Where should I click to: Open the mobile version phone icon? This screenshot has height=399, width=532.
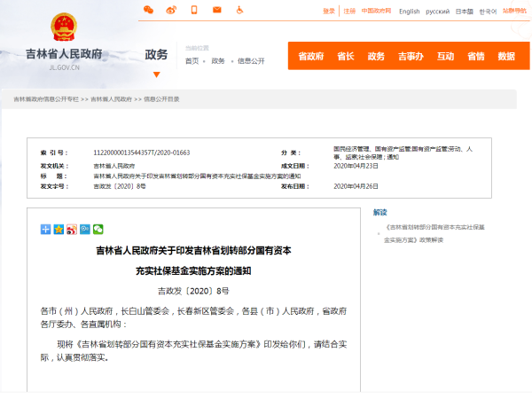pos(193,10)
